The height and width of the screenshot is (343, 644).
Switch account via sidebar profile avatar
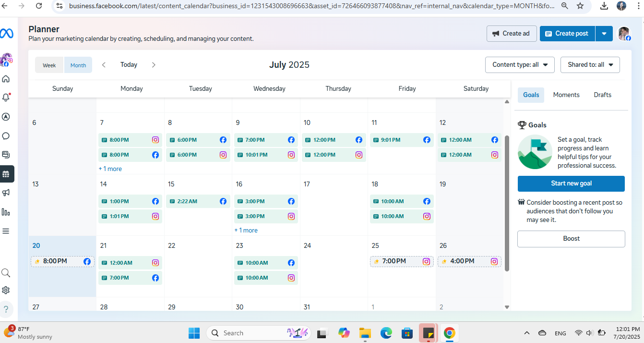pos(6,60)
